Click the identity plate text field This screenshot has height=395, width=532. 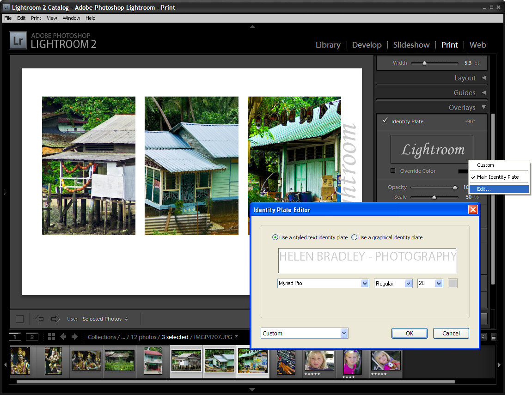[367, 261]
